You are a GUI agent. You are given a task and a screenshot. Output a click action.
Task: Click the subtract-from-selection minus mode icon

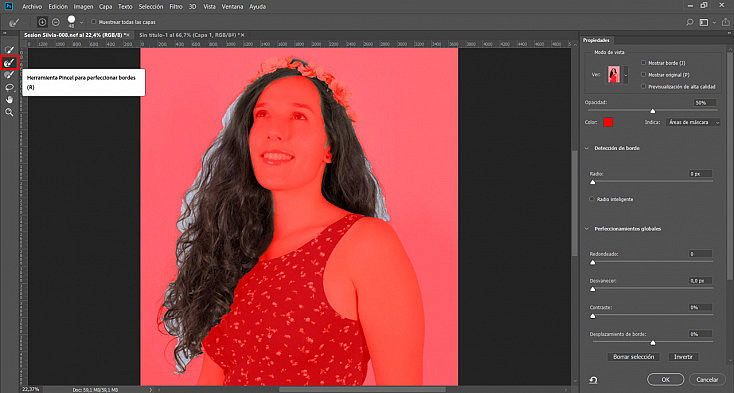56,22
